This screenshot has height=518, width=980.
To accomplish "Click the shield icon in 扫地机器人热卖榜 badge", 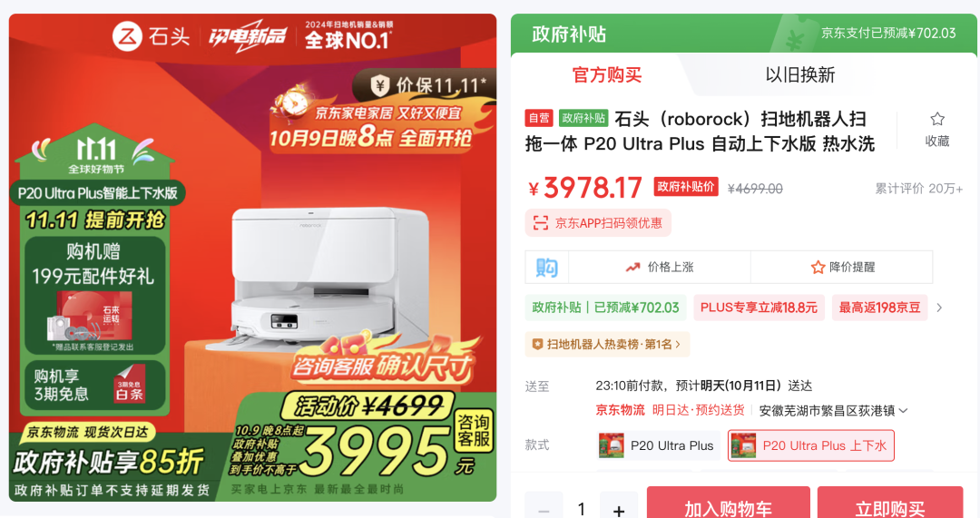I will 537,345.
